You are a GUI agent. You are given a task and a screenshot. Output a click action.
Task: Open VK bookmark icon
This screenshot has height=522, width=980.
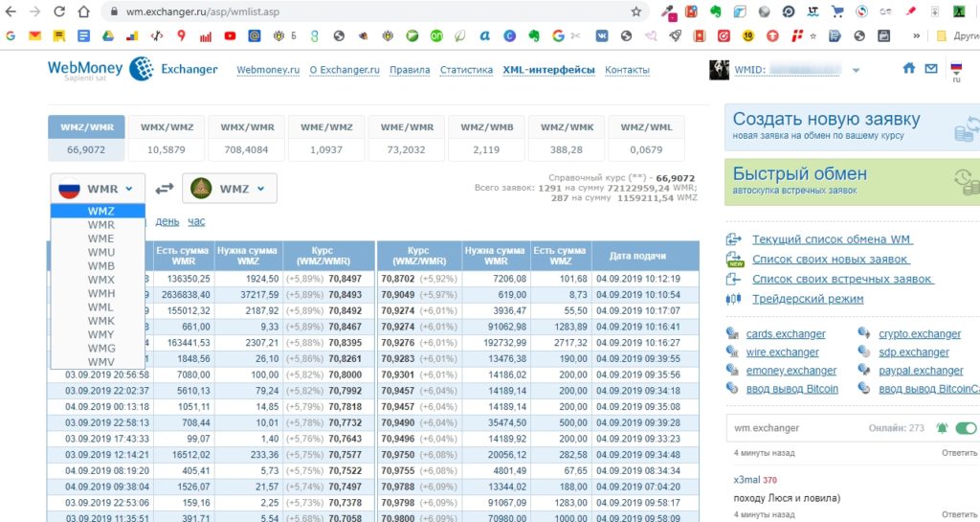coord(602,36)
